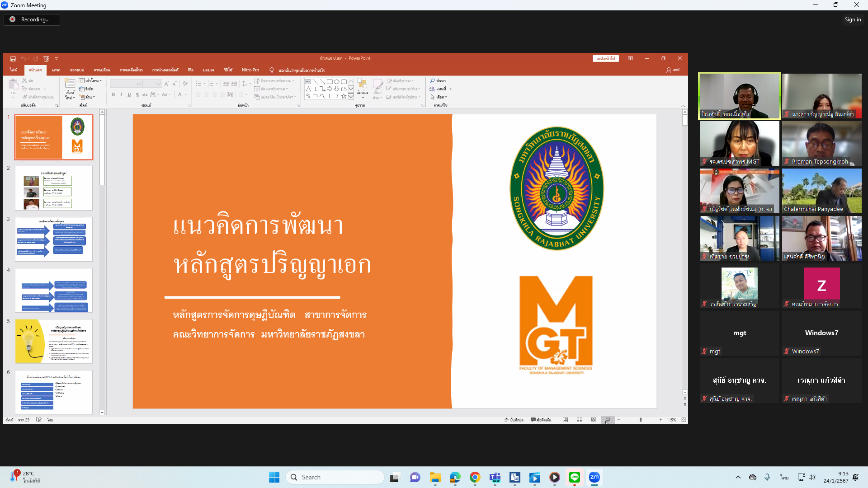Expand the shapes gallery more arrow
Viewport: 868px width, 488px height.
click(351, 96)
